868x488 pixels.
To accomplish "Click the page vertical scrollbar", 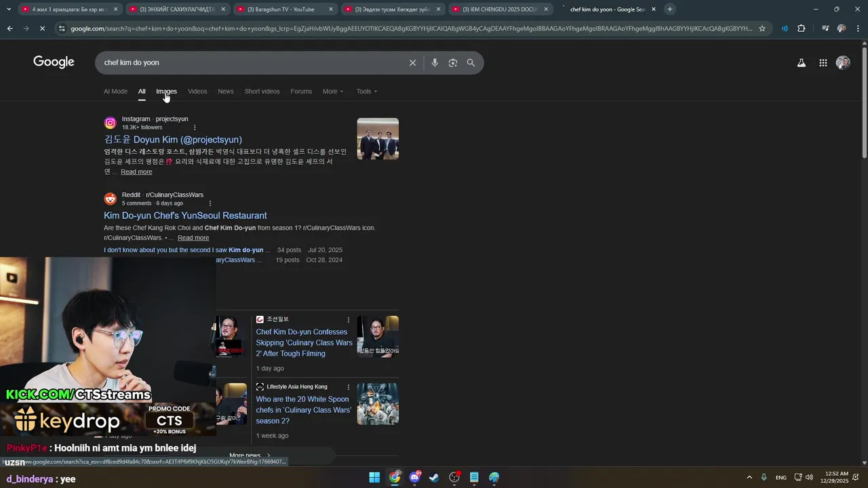I will pyautogui.click(x=864, y=102).
